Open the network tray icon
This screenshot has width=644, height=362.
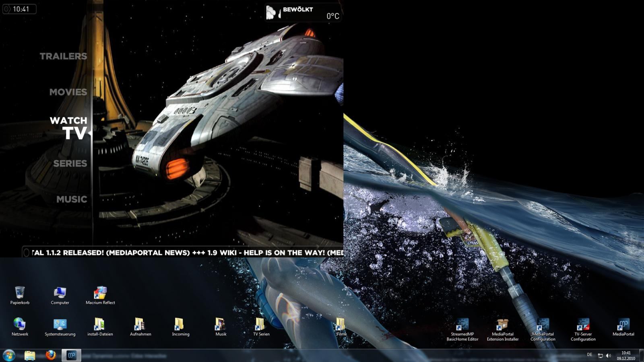(x=600, y=356)
